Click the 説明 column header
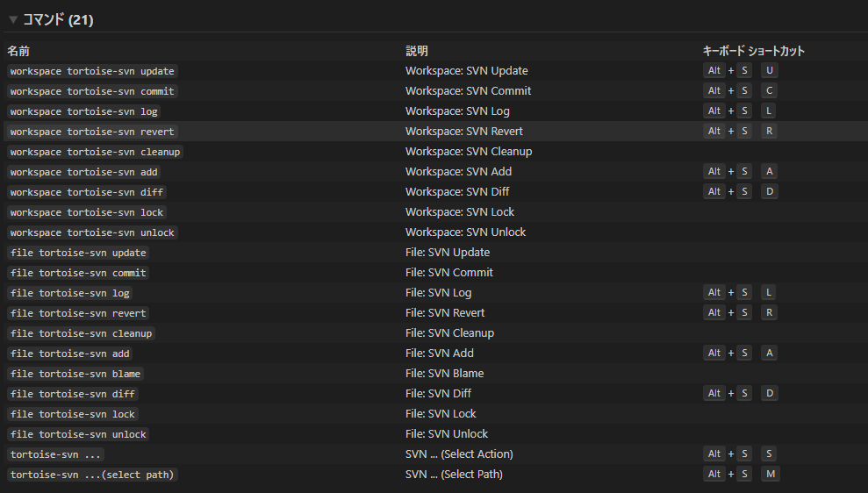This screenshot has height=493, width=868. [417, 51]
